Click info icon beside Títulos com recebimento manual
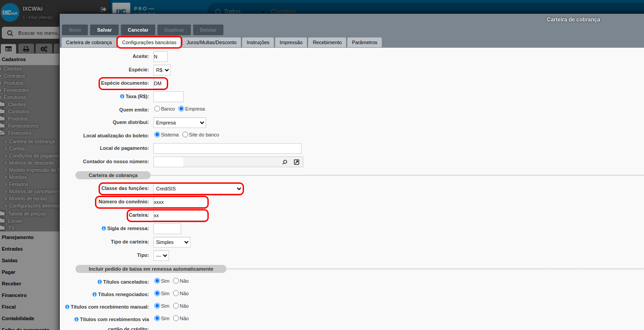This screenshot has width=644, height=330. pyautogui.click(x=67, y=307)
